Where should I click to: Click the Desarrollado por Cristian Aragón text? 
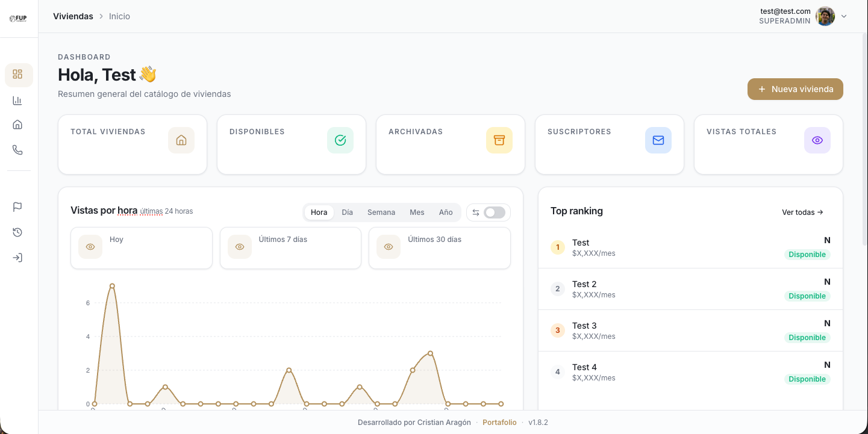tap(414, 423)
